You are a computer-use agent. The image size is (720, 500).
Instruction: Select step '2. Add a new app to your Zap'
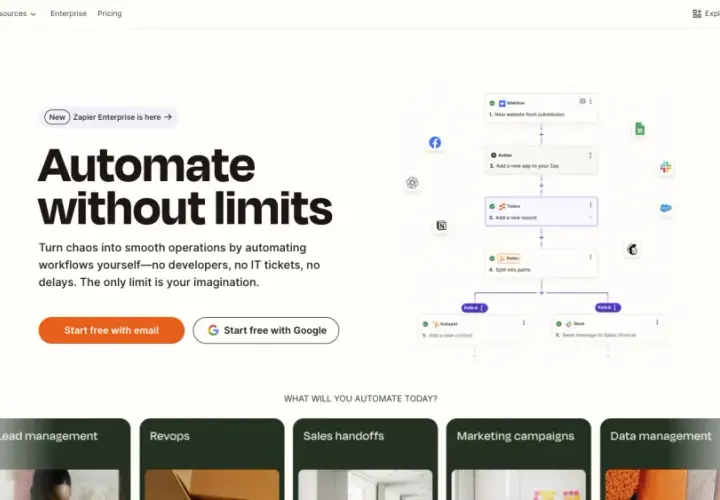click(x=541, y=161)
